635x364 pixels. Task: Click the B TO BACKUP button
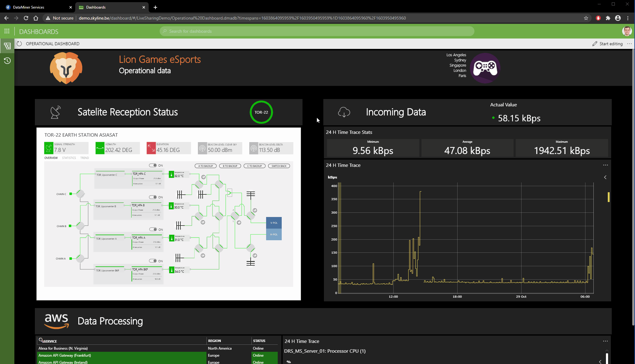[x=230, y=166]
